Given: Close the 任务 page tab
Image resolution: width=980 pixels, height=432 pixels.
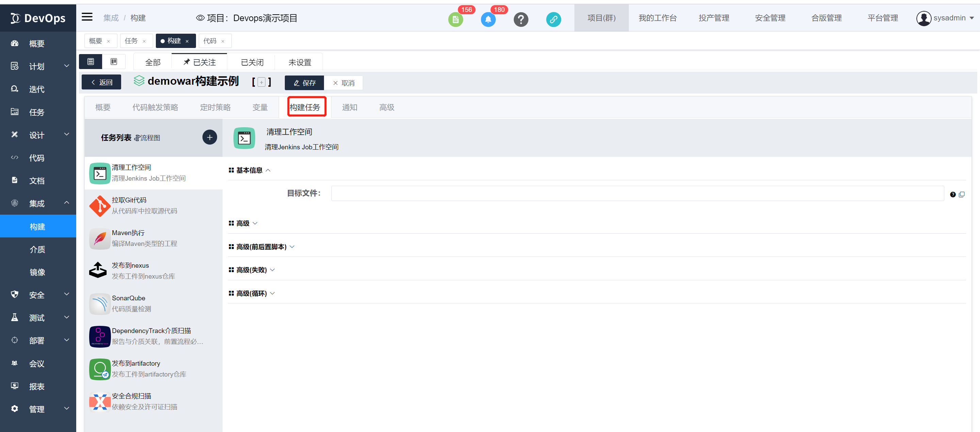Looking at the screenshot, I should pyautogui.click(x=144, y=41).
